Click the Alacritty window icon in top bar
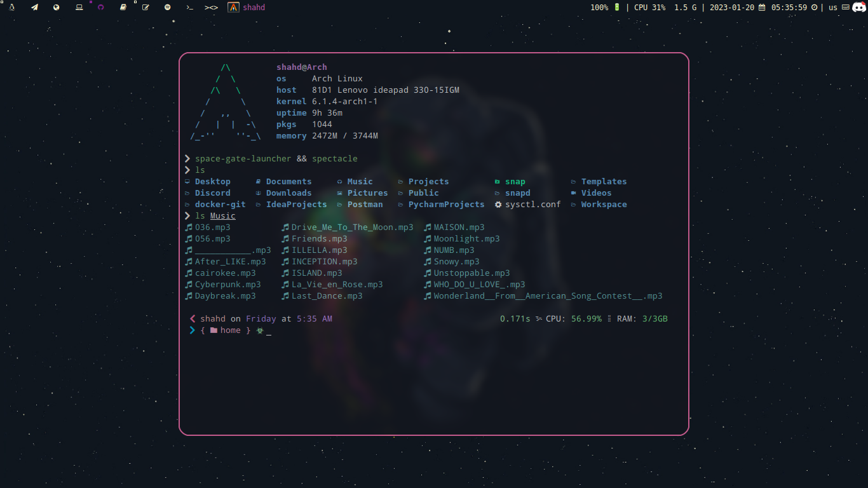Screen dimensions: 868x488 click(x=234, y=8)
